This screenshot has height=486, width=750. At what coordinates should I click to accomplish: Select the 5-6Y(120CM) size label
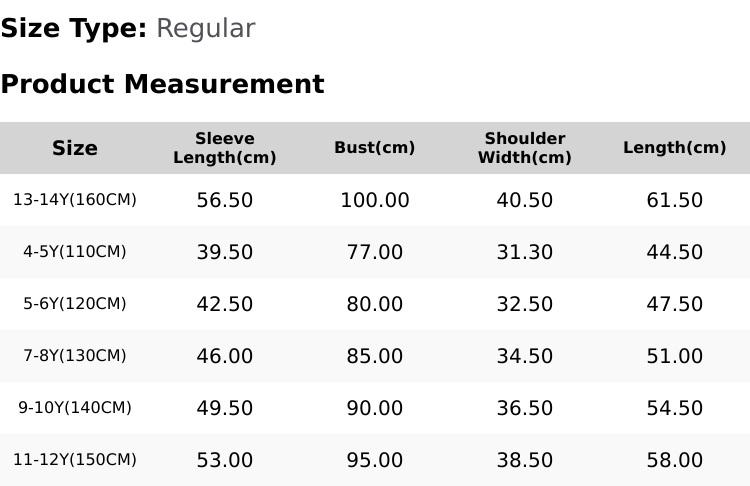(75, 304)
